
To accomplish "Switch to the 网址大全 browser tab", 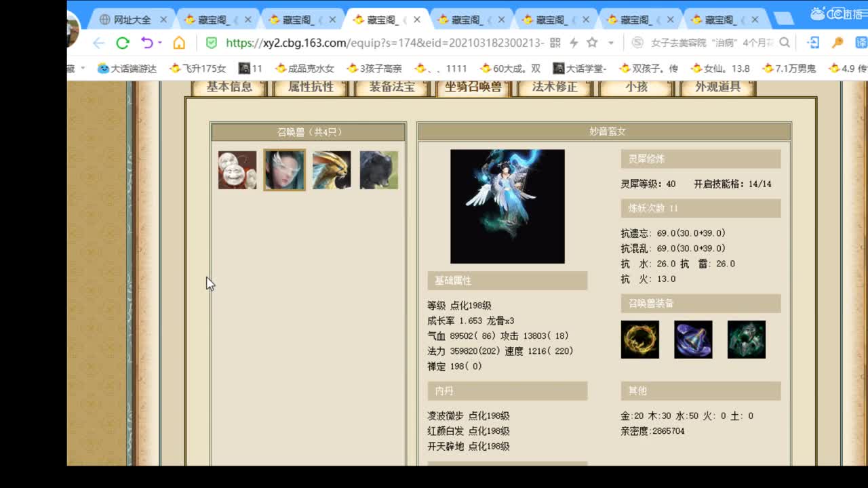I will [131, 20].
